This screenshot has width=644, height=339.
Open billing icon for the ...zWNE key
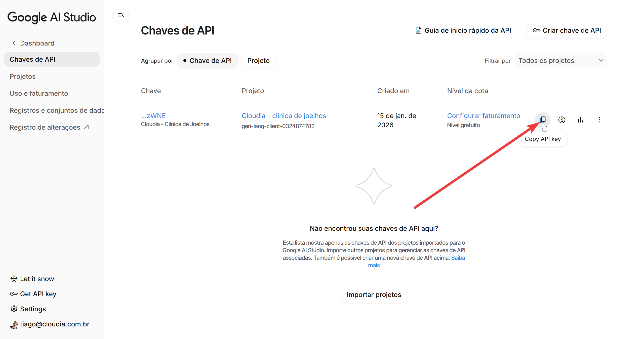(x=561, y=120)
